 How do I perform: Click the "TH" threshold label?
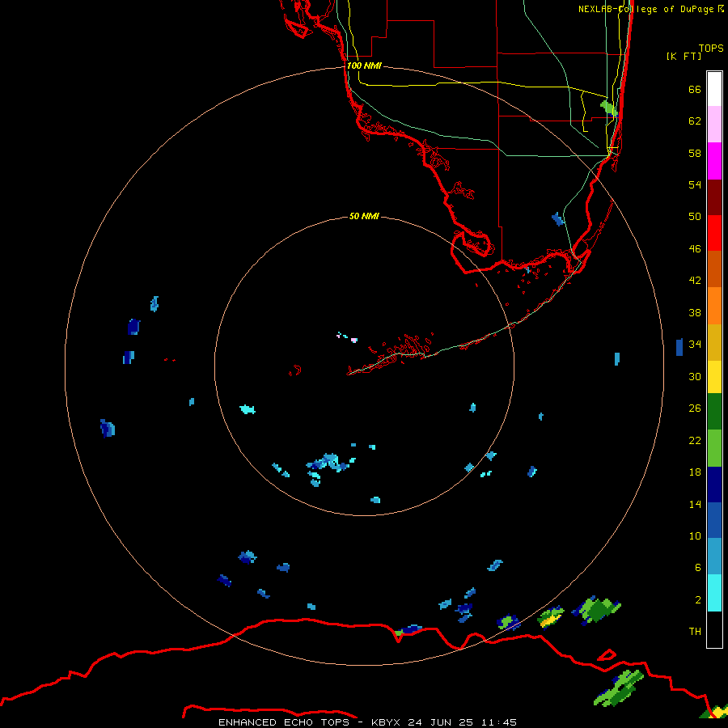click(695, 631)
